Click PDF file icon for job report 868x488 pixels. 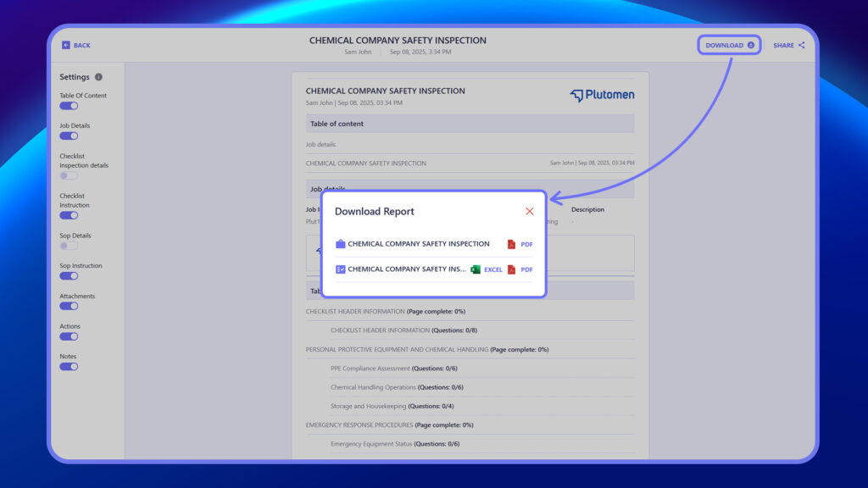(x=511, y=244)
